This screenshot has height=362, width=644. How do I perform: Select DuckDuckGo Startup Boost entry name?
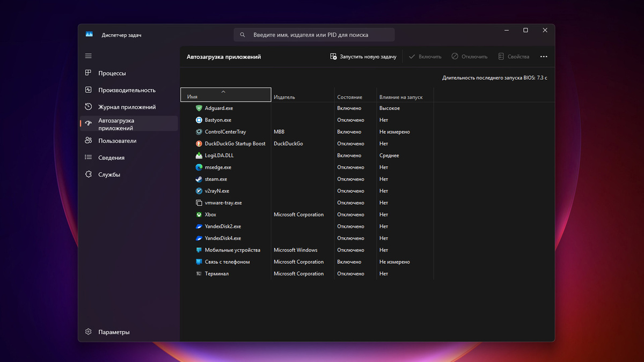[235, 144]
